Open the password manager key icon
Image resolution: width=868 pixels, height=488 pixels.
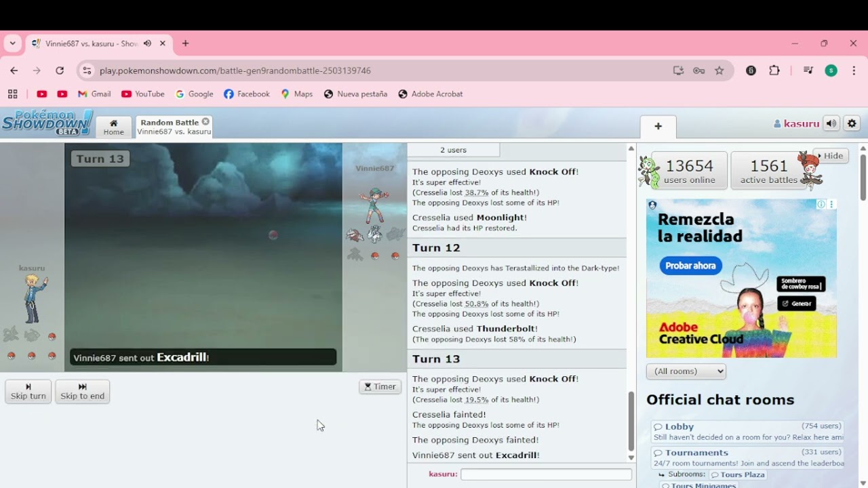(x=698, y=70)
